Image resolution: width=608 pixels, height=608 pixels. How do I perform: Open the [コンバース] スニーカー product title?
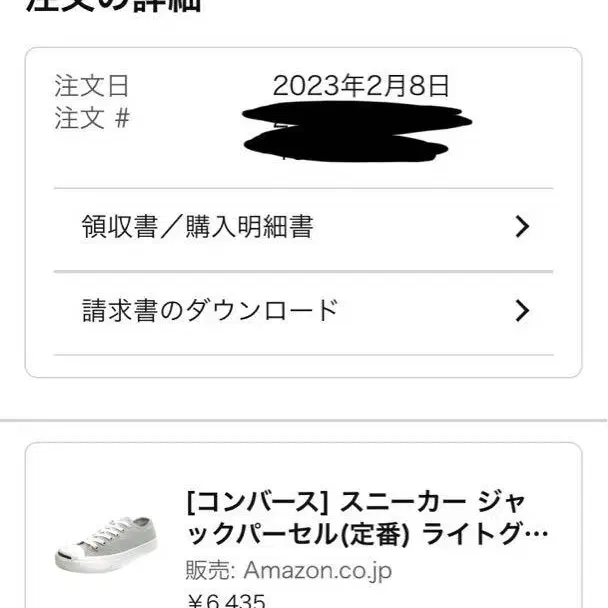pyautogui.click(x=366, y=517)
